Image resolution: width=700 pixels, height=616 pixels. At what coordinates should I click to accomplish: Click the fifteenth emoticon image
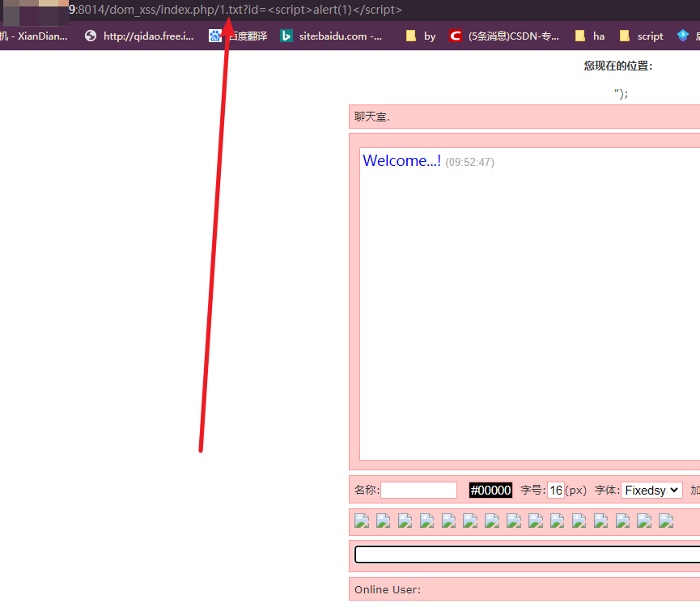click(x=667, y=520)
